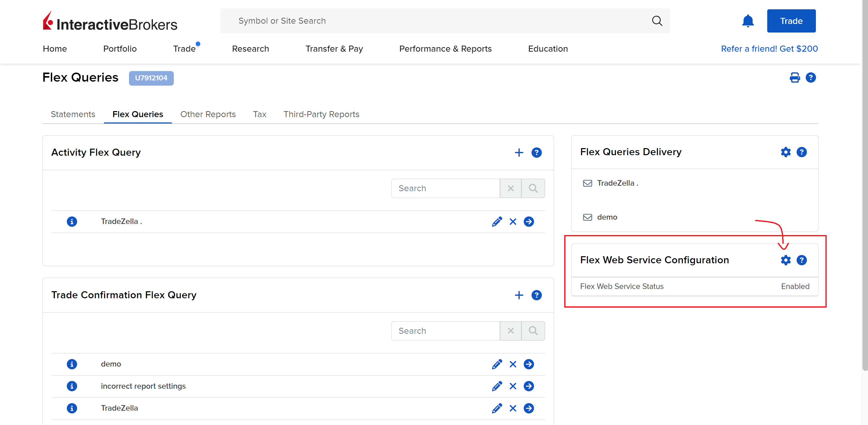Add new Trade Confirmation Flex Query
The image size is (868, 425).
point(519,295)
